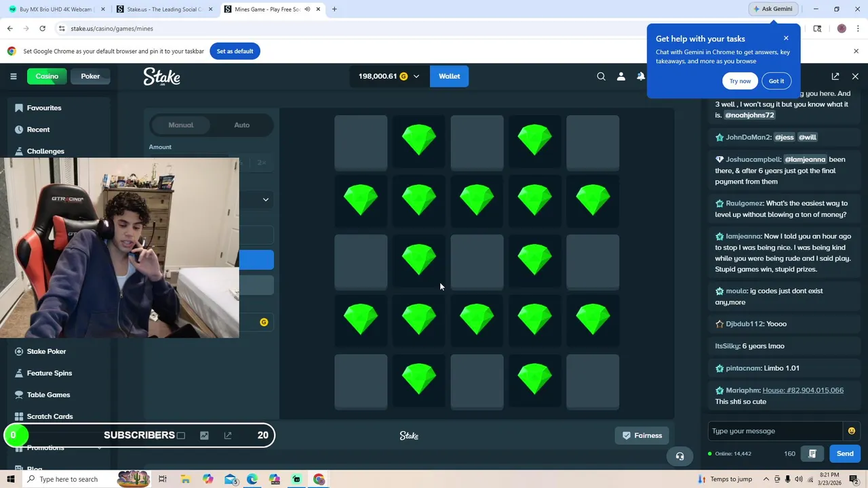Launch File Explorer from the taskbar
The width and height of the screenshot is (868, 488).
(185, 479)
